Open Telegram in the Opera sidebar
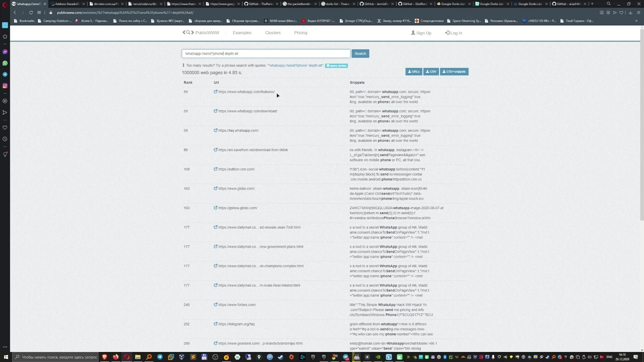The height and width of the screenshot is (362, 644). (5, 74)
